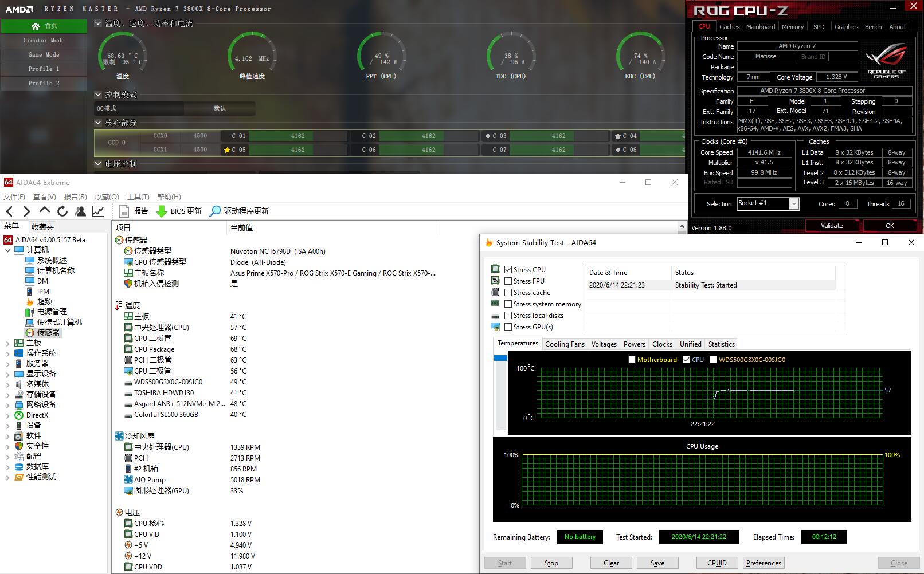Click the user profile toolbar icon
924x574 pixels.
(80, 211)
